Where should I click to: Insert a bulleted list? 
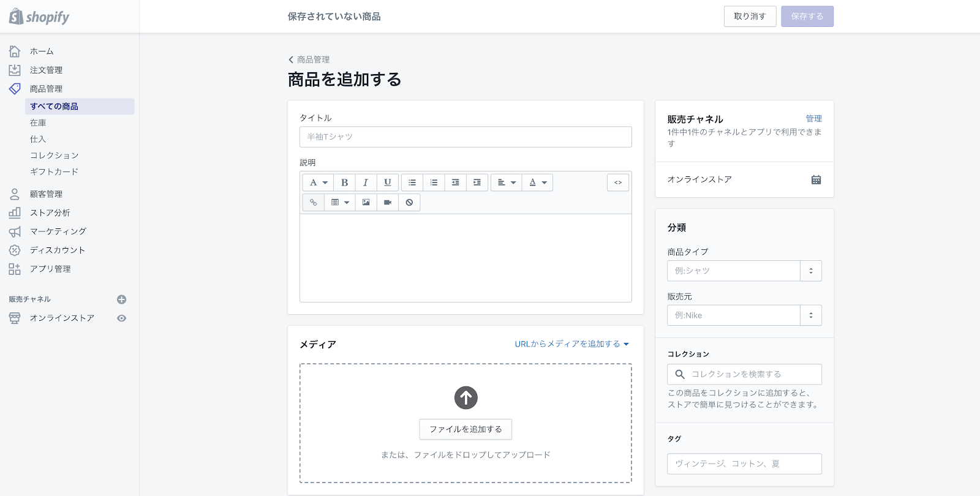(x=412, y=182)
